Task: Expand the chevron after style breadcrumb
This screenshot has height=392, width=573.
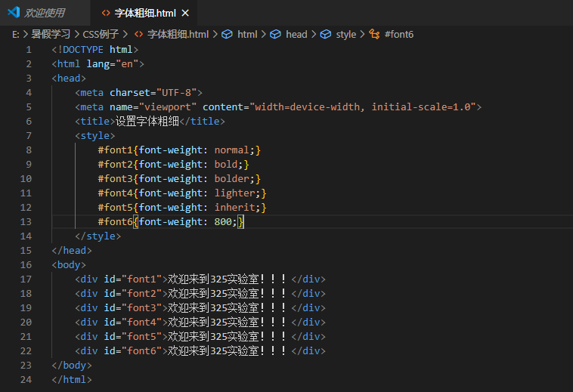Action: coord(362,34)
